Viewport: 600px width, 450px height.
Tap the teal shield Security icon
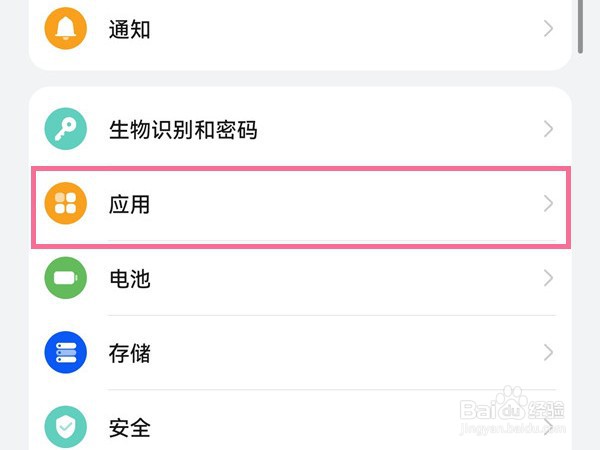click(x=66, y=427)
